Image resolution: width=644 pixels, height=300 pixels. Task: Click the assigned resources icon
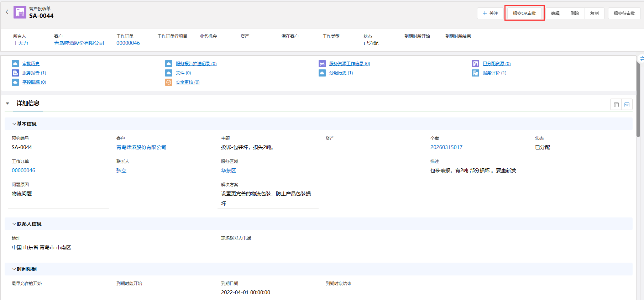coord(476,64)
